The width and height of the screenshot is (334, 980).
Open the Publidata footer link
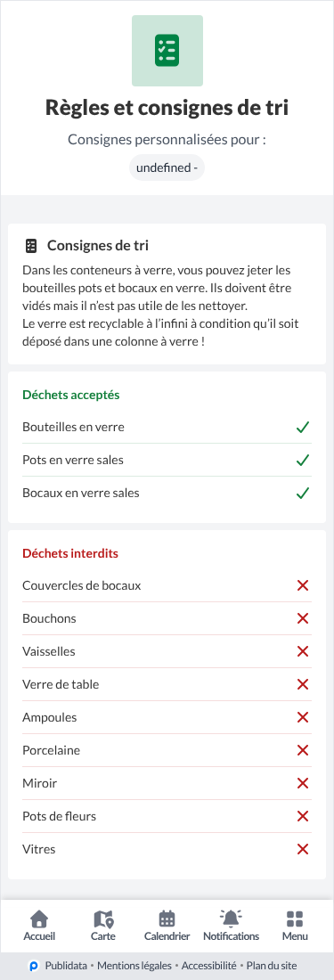pos(66,967)
